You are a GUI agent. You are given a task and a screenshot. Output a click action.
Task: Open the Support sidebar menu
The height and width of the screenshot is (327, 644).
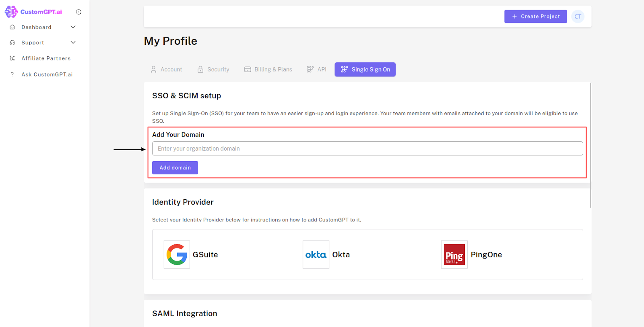pos(43,42)
